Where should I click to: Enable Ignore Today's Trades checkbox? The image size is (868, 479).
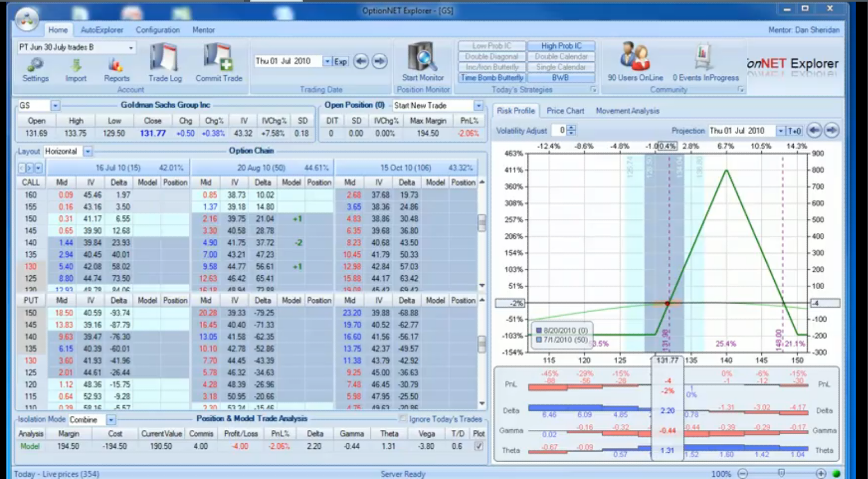[403, 419]
